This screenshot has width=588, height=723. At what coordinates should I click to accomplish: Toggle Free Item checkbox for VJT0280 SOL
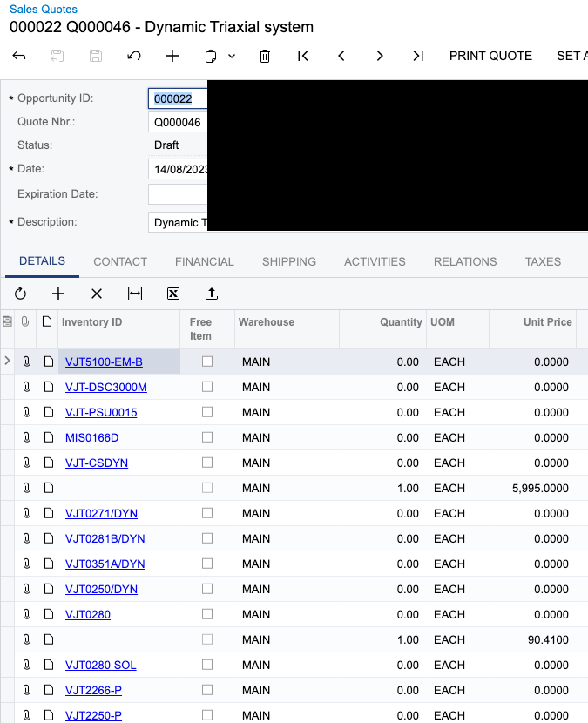(207, 665)
